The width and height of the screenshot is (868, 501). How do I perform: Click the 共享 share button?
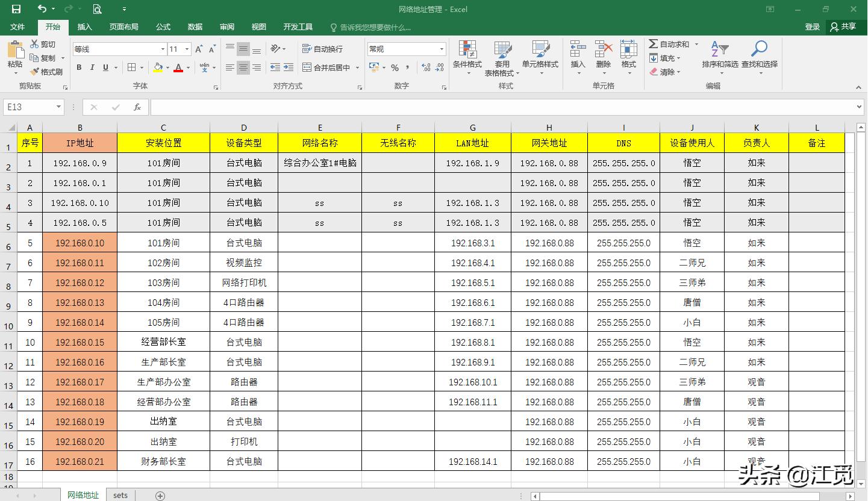[846, 26]
